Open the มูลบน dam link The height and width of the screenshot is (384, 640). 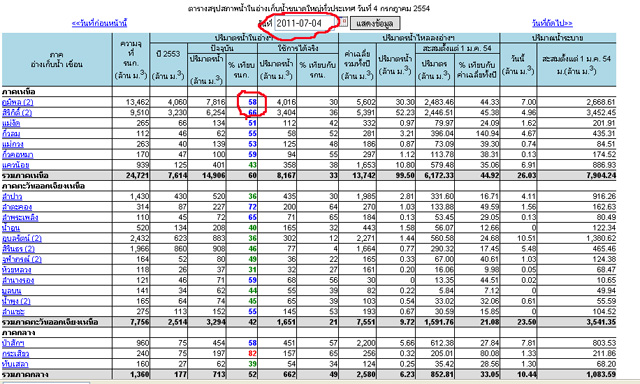click(x=11, y=291)
